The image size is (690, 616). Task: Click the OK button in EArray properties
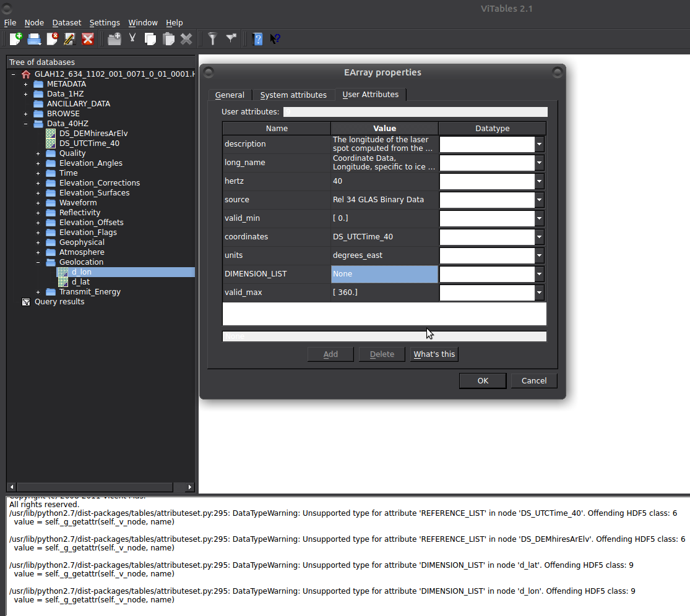coord(482,380)
